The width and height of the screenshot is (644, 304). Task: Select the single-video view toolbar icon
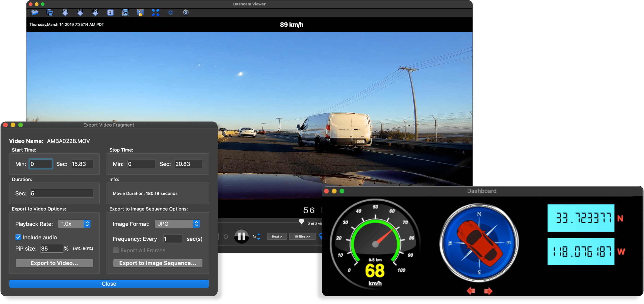(x=110, y=12)
